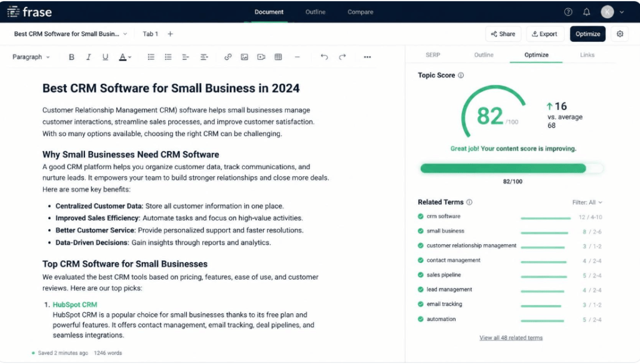This screenshot has width=640, height=364.
Task: Toggle underline formatting
Action: (105, 57)
